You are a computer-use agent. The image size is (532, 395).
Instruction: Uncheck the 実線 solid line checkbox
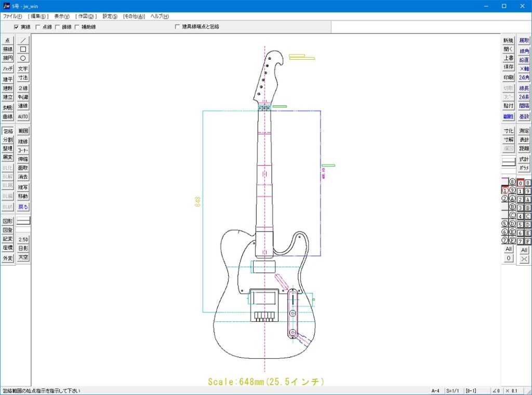pos(16,26)
